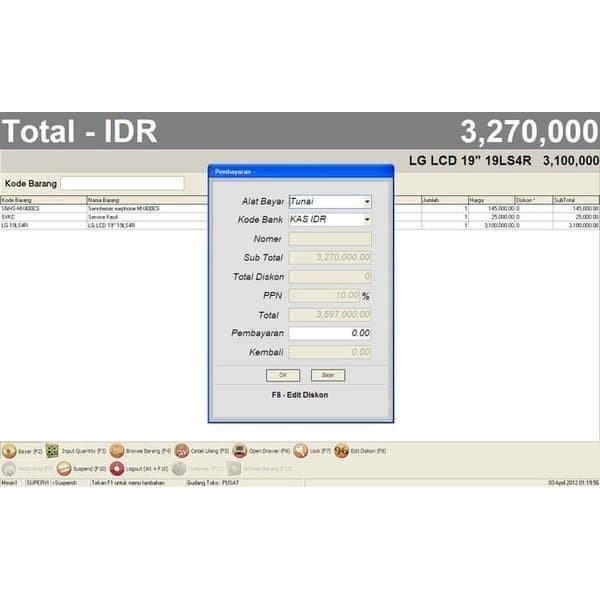Screen dimensions: 600x600
Task: Click the SUPERVI status bar entry
Action: (x=38, y=483)
